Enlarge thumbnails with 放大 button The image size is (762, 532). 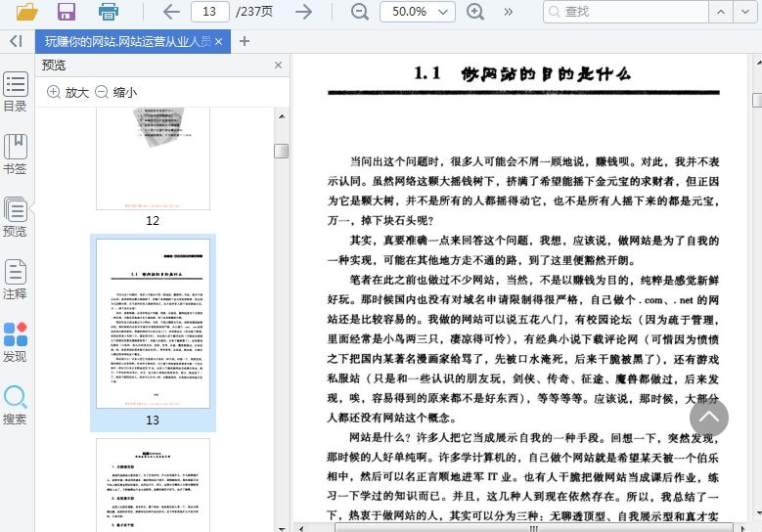[x=67, y=92]
